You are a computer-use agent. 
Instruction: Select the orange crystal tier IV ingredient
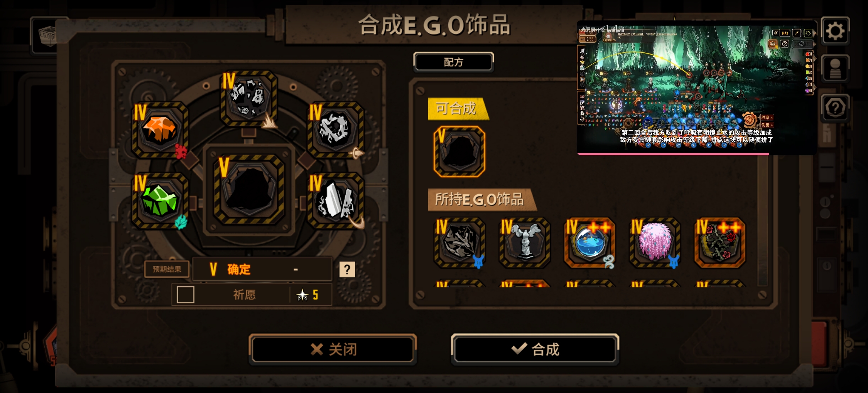pyautogui.click(x=160, y=130)
